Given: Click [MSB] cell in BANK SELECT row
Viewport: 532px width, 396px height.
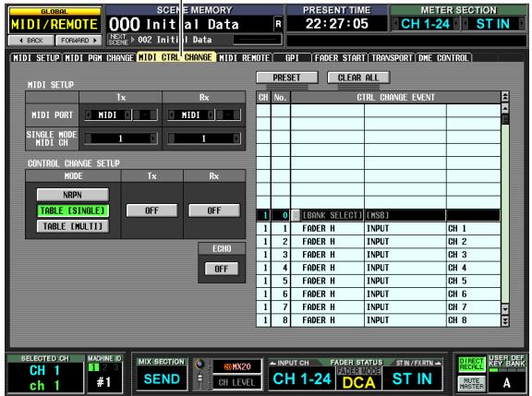Looking at the screenshot, I should pos(405,215).
